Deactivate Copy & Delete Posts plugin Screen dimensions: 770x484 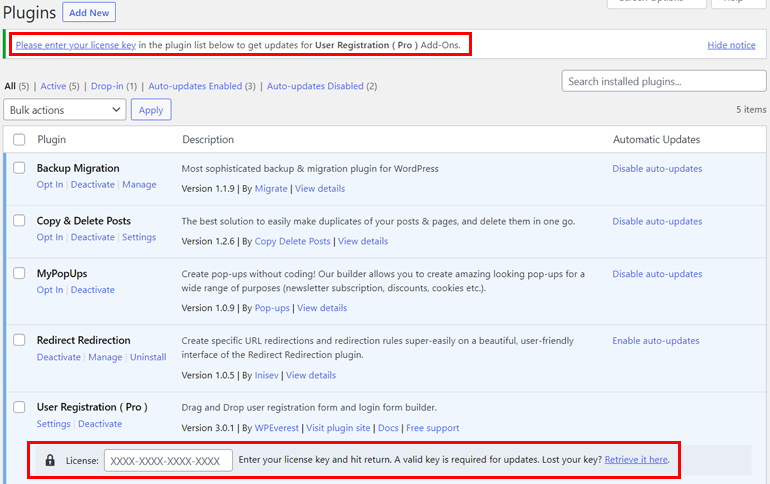click(92, 237)
